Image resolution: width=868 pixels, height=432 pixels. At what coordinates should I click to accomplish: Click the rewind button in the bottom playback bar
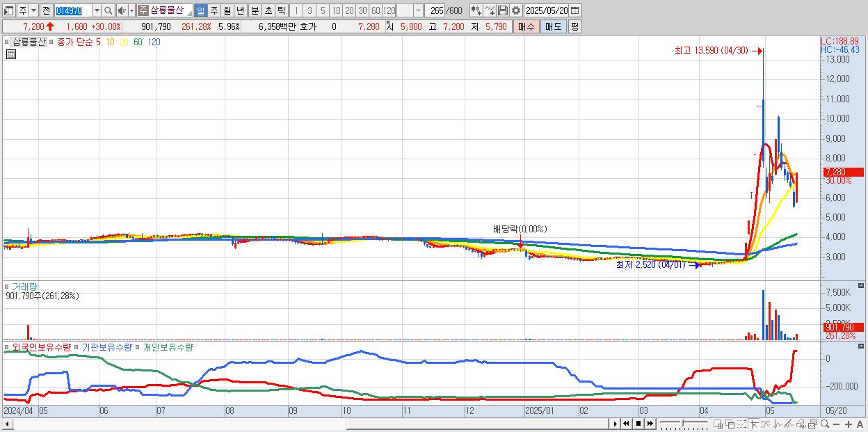[x=627, y=424]
